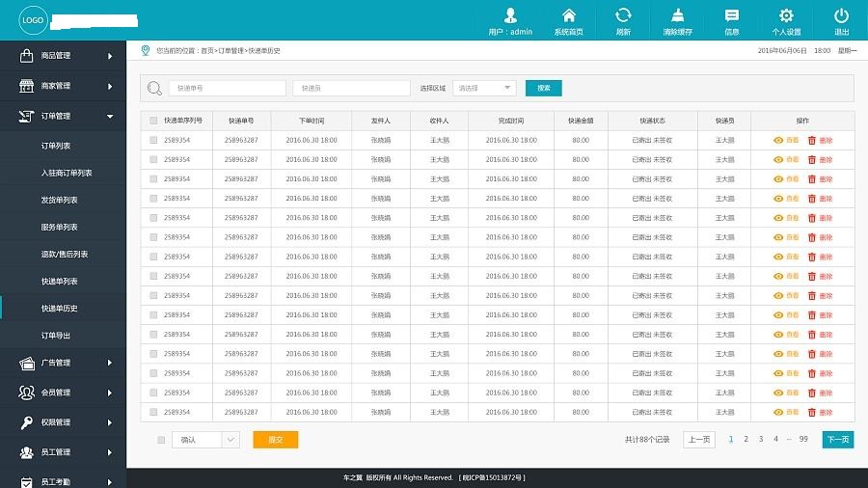Viewport: 868px width, 488px height.
Task: Click the teal 搜索 search button
Action: pos(544,88)
